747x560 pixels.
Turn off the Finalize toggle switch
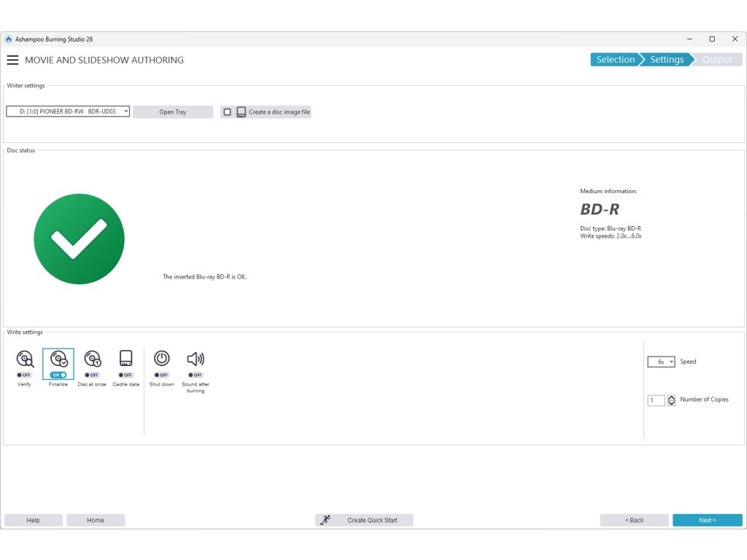pos(58,375)
